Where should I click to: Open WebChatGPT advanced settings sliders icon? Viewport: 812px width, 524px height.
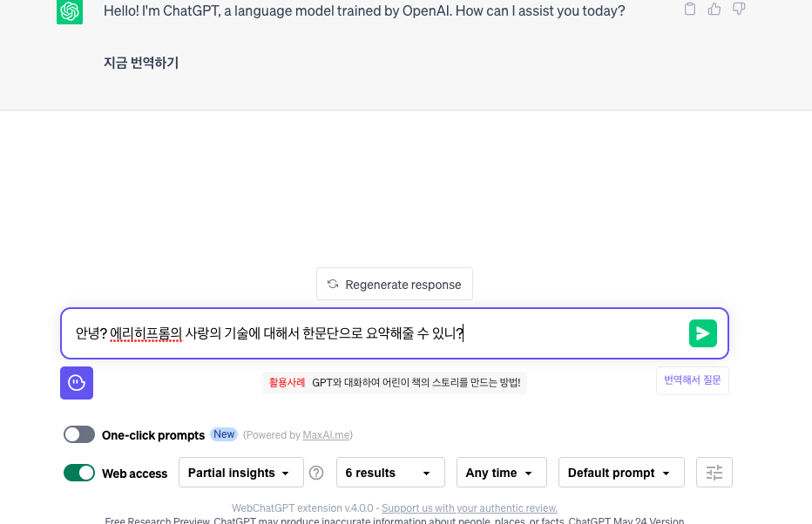click(x=714, y=473)
